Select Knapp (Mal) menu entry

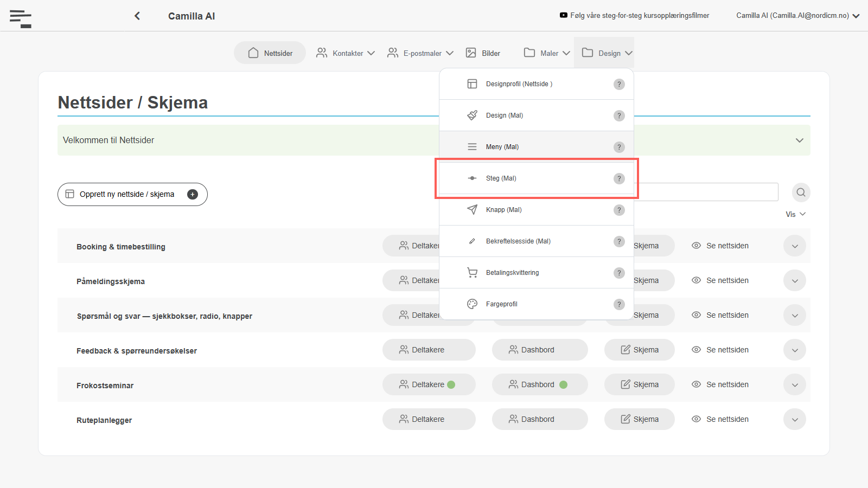[537, 210]
